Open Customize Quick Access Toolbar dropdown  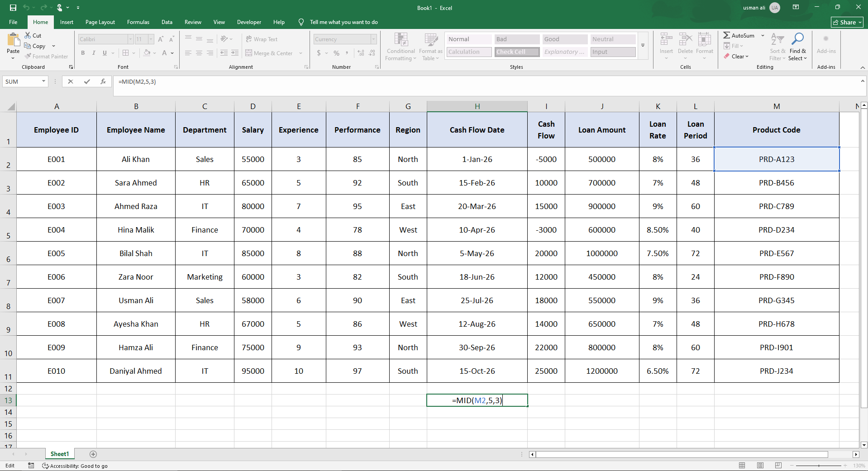pos(78,8)
